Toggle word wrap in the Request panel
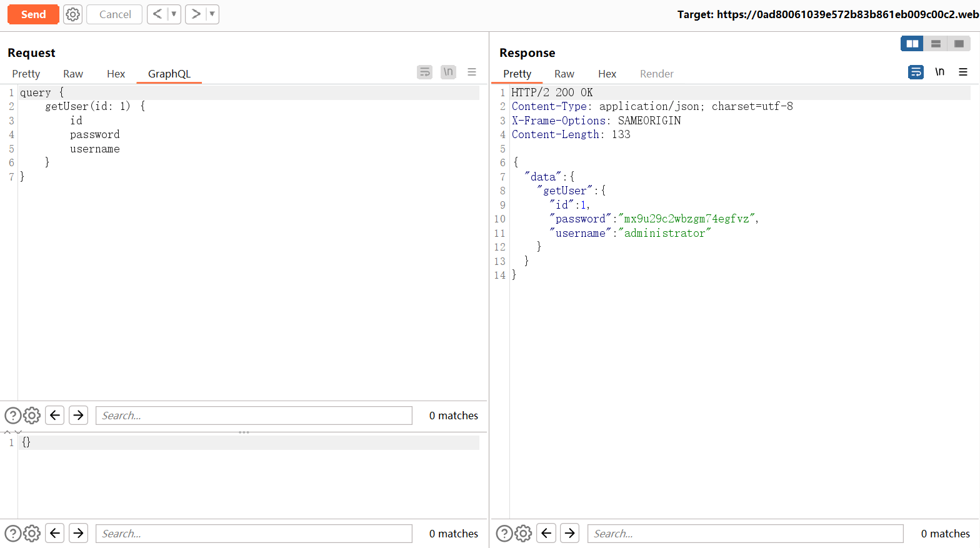 click(x=424, y=72)
